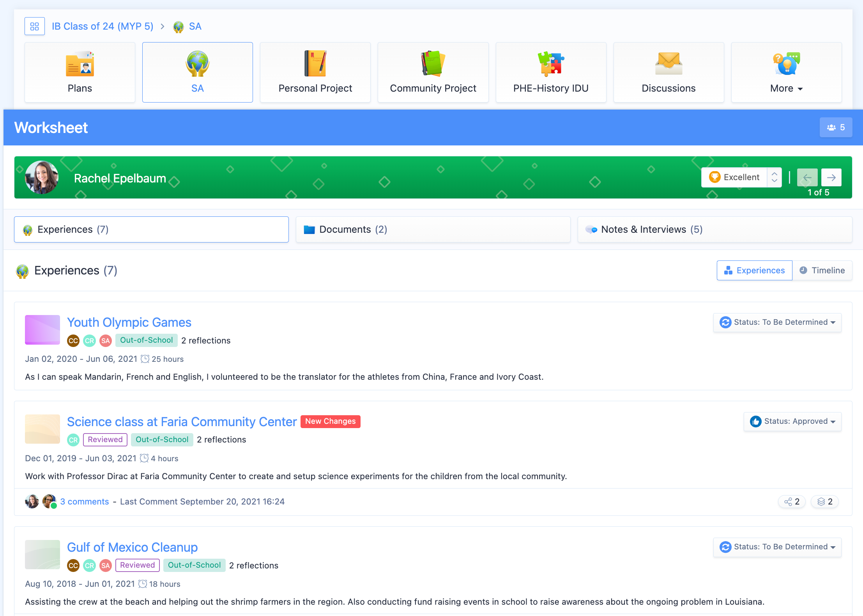Screen dimensions: 863x616
Task: Open Youth Olympic Games status dropdown
Action: click(x=777, y=322)
